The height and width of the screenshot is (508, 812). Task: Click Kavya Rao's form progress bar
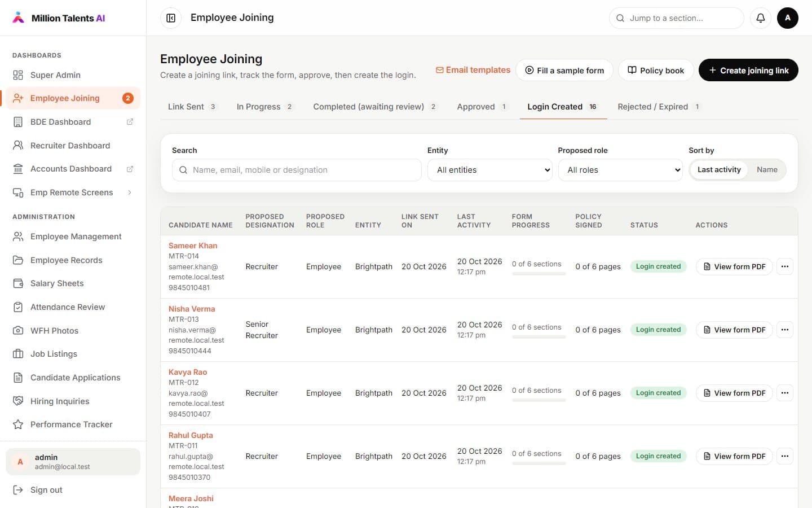[x=539, y=400]
